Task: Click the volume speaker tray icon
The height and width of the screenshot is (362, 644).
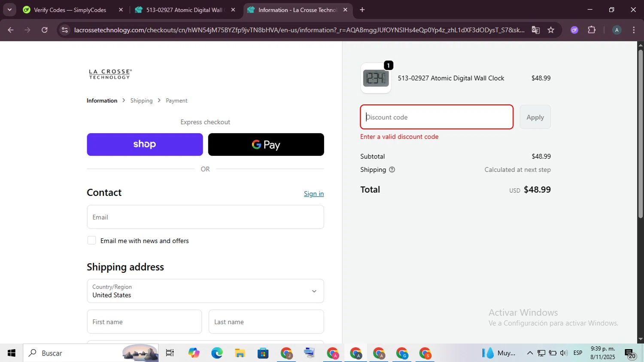Action: click(564, 353)
